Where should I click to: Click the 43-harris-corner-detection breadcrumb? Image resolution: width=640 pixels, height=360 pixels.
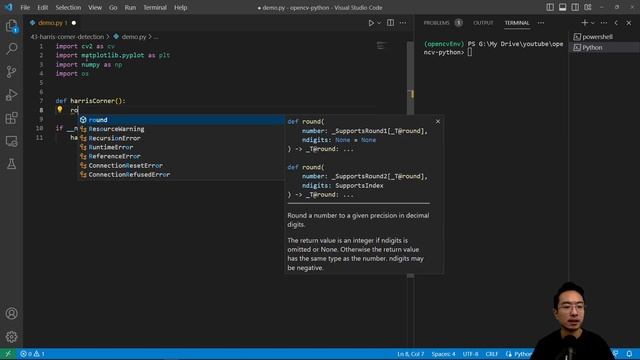tap(67, 37)
